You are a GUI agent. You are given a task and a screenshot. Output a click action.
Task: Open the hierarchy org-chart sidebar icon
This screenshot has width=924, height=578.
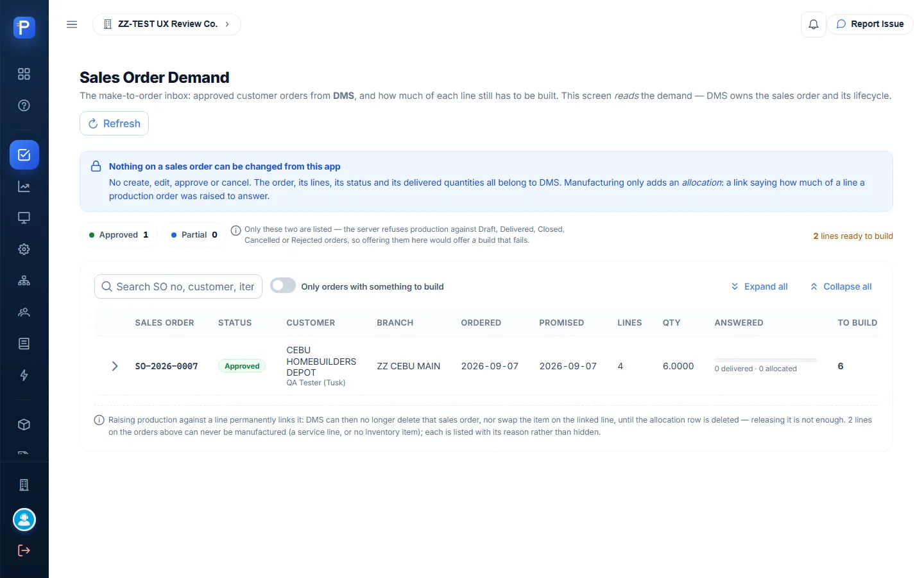[x=24, y=281]
